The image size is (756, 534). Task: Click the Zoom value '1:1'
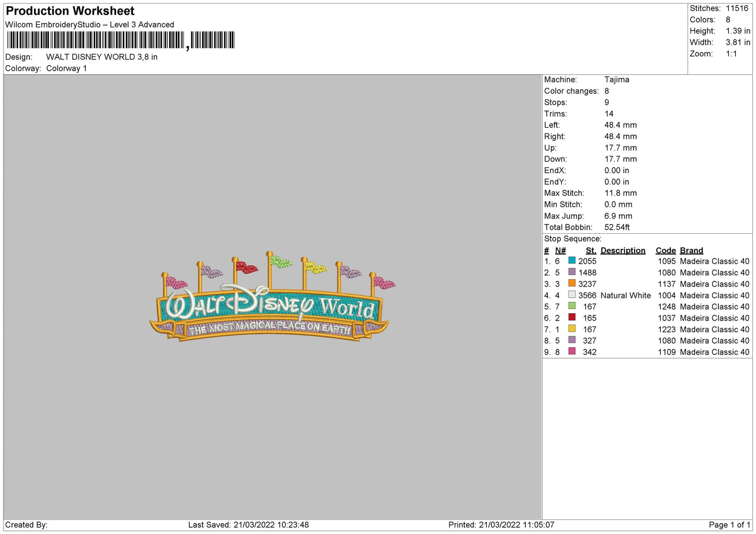[x=731, y=54]
